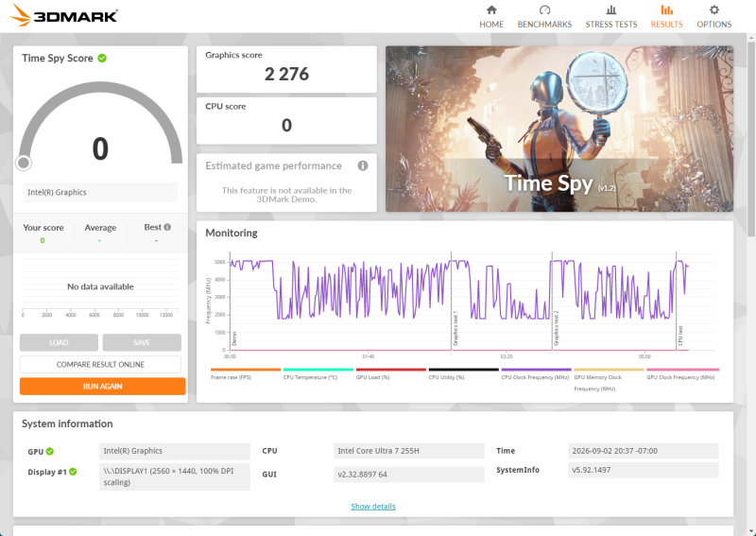The height and width of the screenshot is (536, 756).
Task: Click the Time Spy score gauge knob
Action: (23, 163)
